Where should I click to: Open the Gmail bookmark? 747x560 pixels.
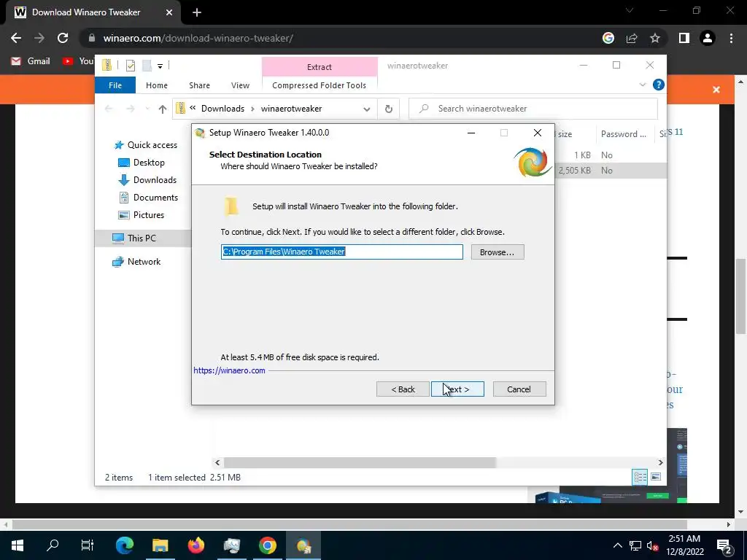(31, 61)
